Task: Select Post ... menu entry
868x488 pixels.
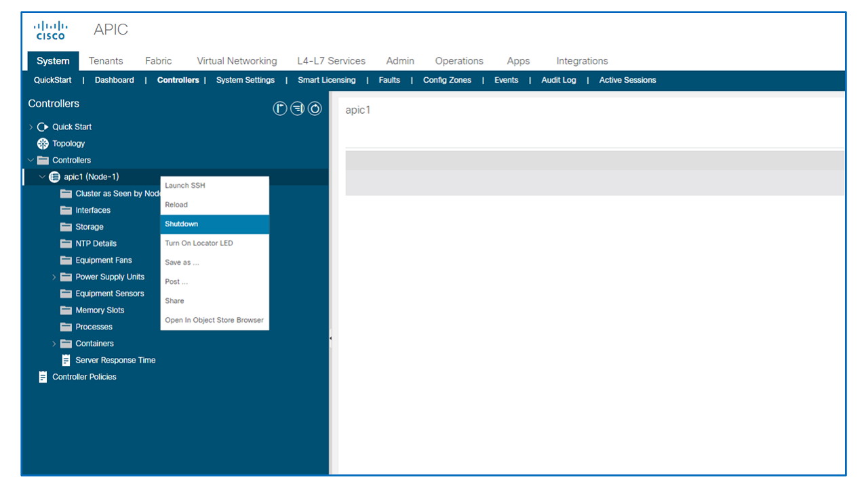Action: 215,281
